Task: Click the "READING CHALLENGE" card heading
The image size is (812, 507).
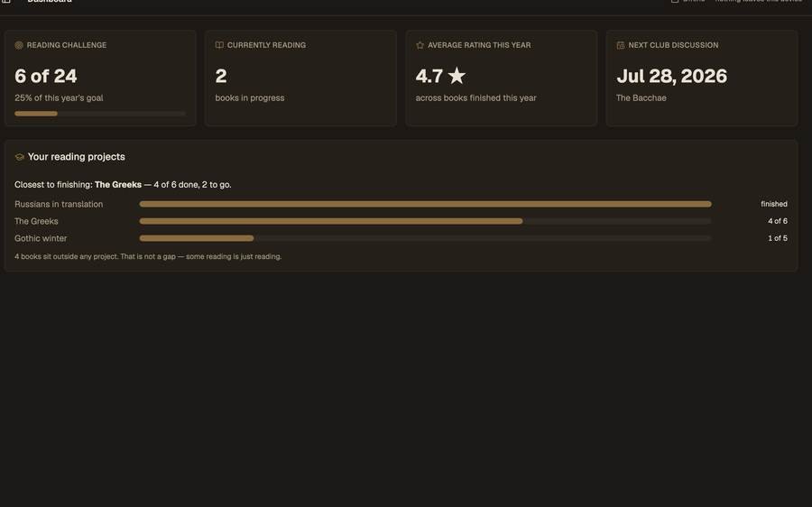Action: point(67,45)
